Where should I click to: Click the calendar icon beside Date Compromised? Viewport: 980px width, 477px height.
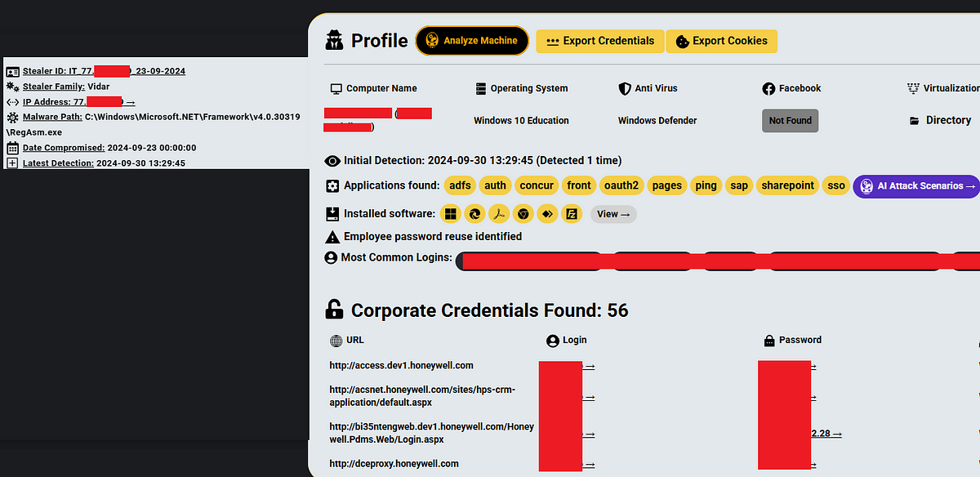[12, 148]
